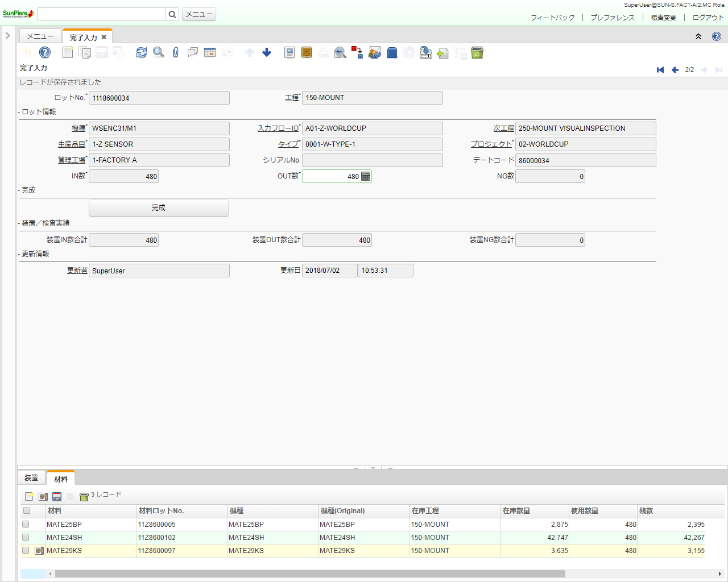
Task: Select all rows with the header checkbox
Action: (x=25, y=510)
